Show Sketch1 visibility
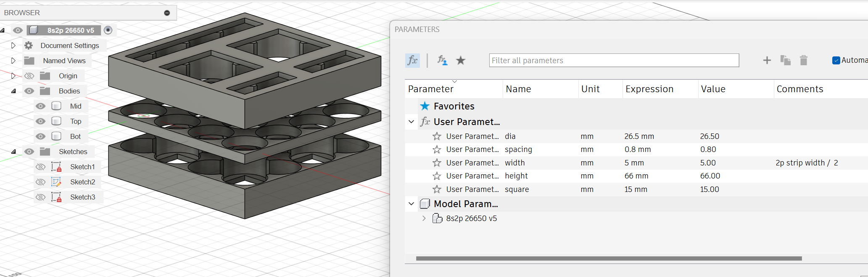This screenshot has height=277, width=868. pyautogui.click(x=40, y=167)
